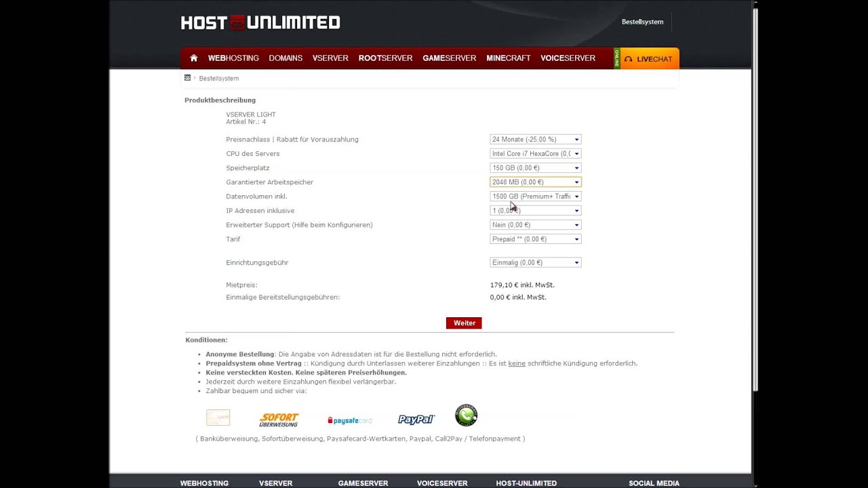Viewport: 868px width, 488px height.
Task: Click the green Call2Pay phone icon
Action: coord(466,415)
